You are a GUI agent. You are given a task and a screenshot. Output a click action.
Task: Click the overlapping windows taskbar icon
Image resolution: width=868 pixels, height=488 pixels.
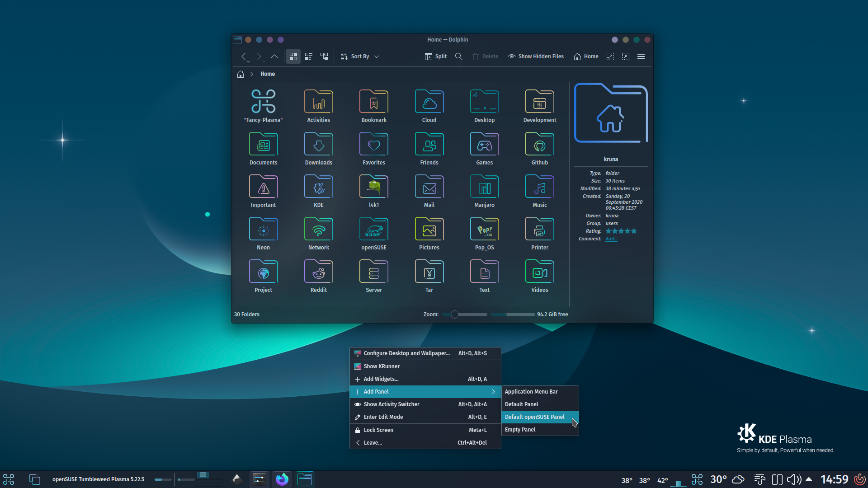pyautogui.click(x=34, y=479)
